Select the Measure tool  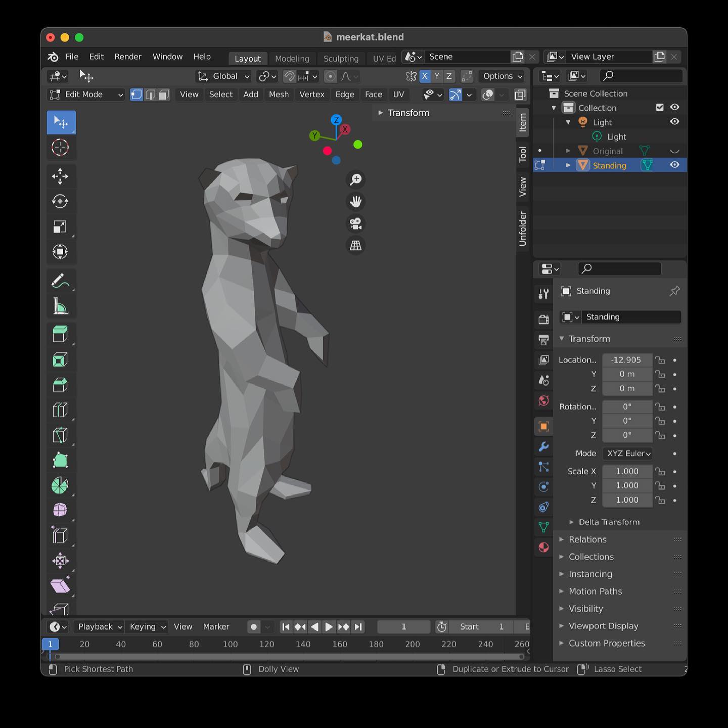pos(60,306)
